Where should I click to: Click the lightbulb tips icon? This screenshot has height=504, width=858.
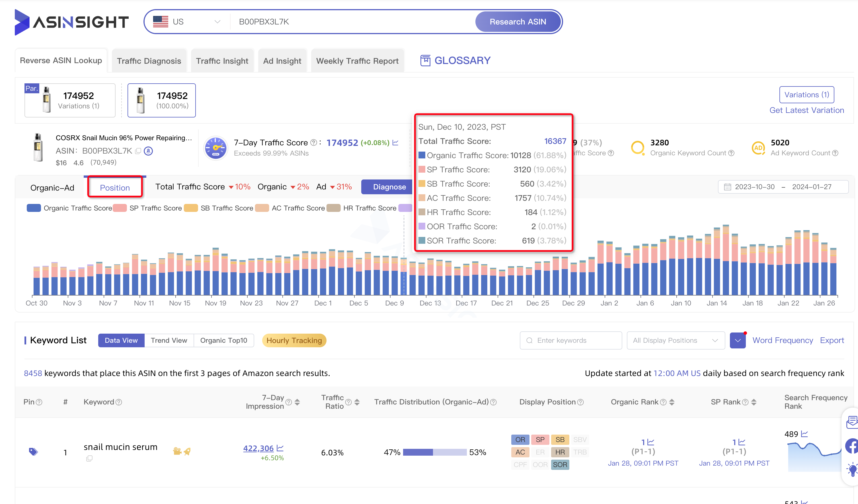pyautogui.click(x=852, y=469)
